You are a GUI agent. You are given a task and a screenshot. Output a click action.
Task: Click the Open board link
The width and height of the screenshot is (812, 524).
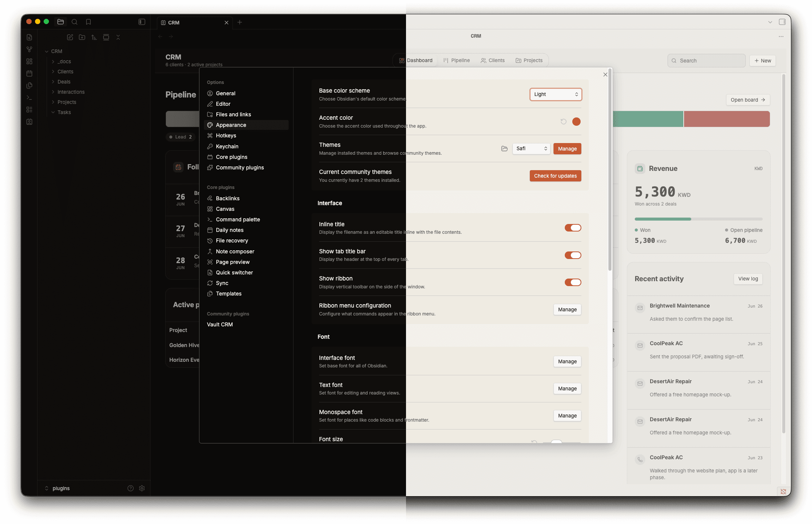pos(748,100)
